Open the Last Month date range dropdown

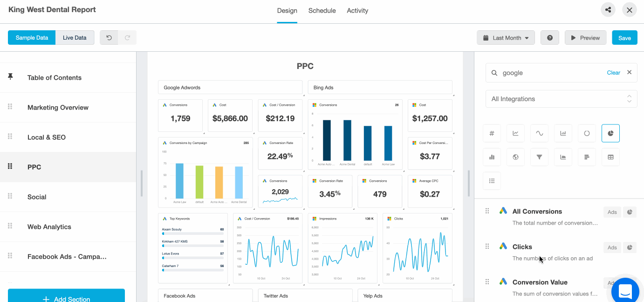tap(506, 38)
